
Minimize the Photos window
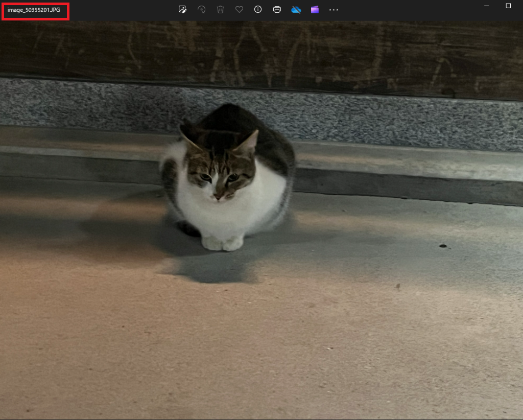[x=487, y=6]
